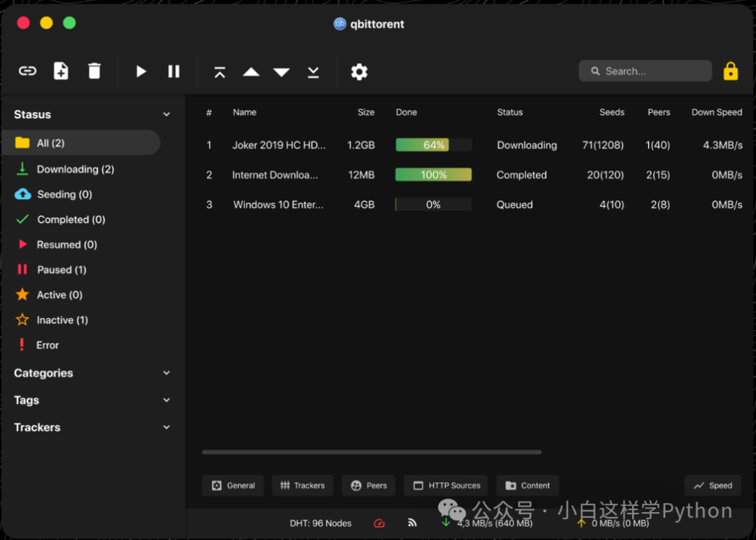
Task: Sort by the Peers column header
Action: pyautogui.click(x=659, y=112)
